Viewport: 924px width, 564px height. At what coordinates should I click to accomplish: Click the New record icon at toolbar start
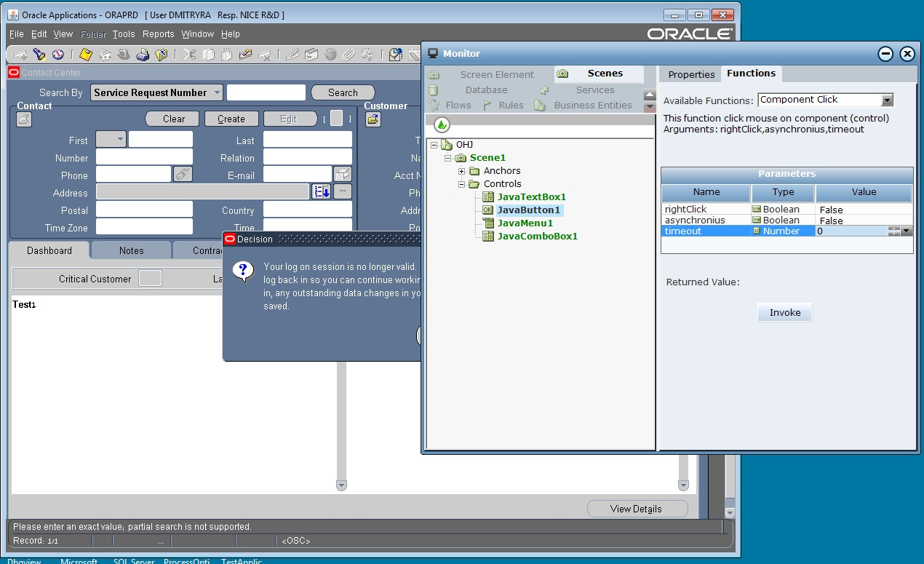coord(20,55)
